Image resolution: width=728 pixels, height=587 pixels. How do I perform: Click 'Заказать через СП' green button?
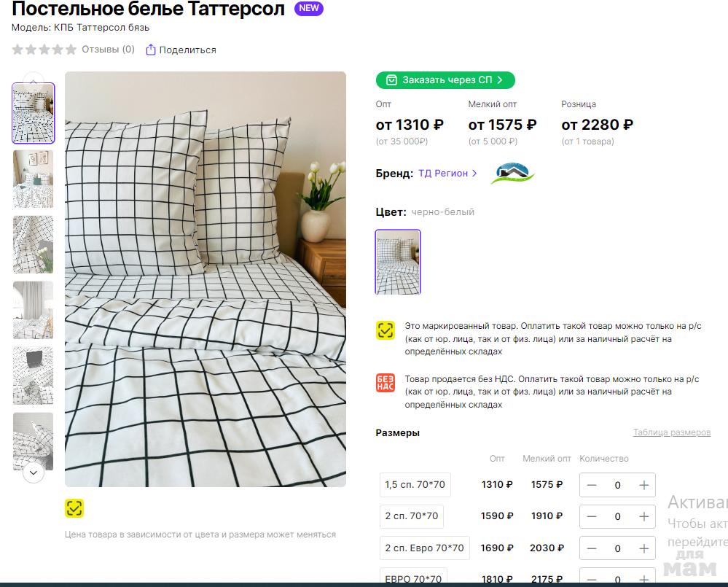(x=445, y=80)
